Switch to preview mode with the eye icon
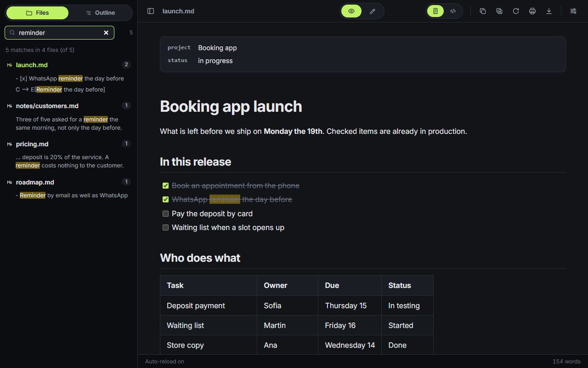Screen dimensions: 588x368 click(351, 11)
